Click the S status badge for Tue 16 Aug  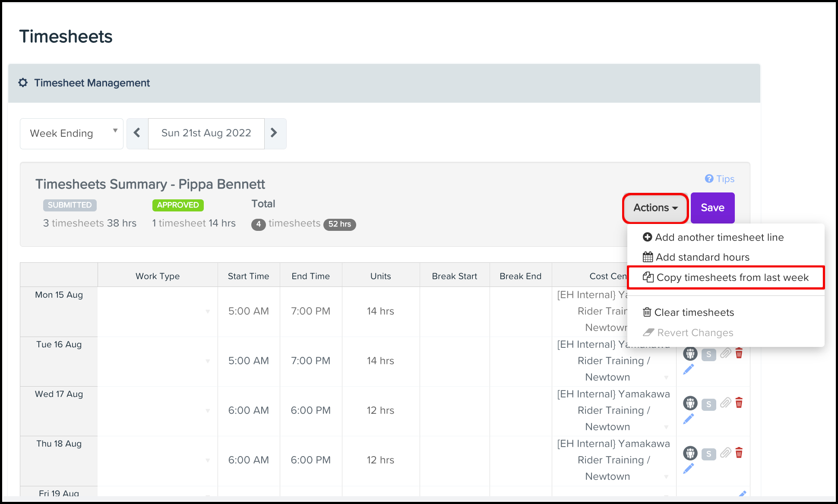[x=708, y=354]
